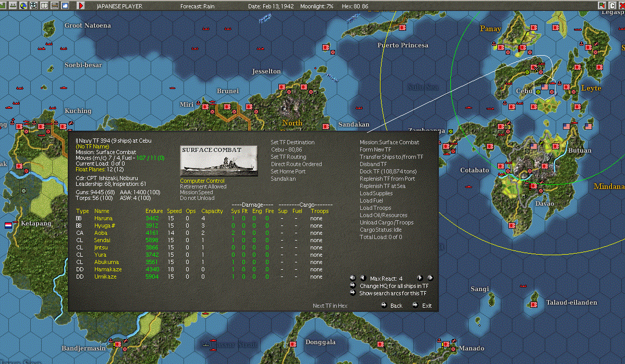Click the red end-turn arrow in the toolbar
This screenshot has width=625, height=364.
point(81,6)
